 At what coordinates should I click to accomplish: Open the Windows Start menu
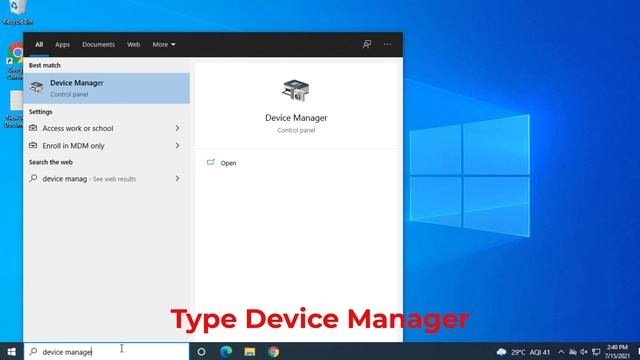(11, 351)
